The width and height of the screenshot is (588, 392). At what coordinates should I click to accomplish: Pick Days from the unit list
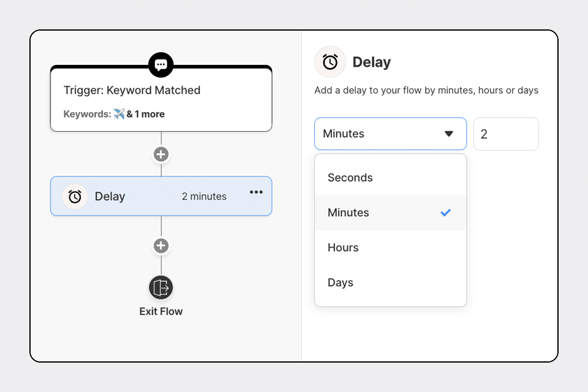pos(341,282)
